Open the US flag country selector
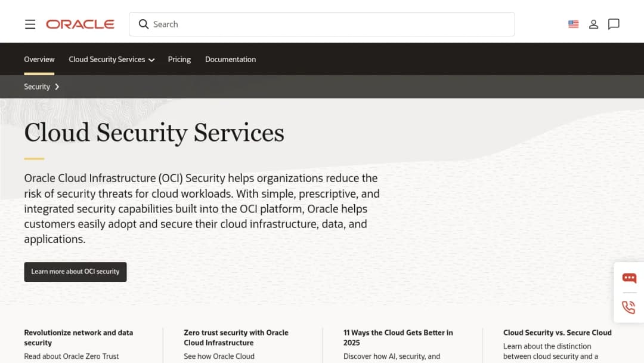 click(574, 24)
